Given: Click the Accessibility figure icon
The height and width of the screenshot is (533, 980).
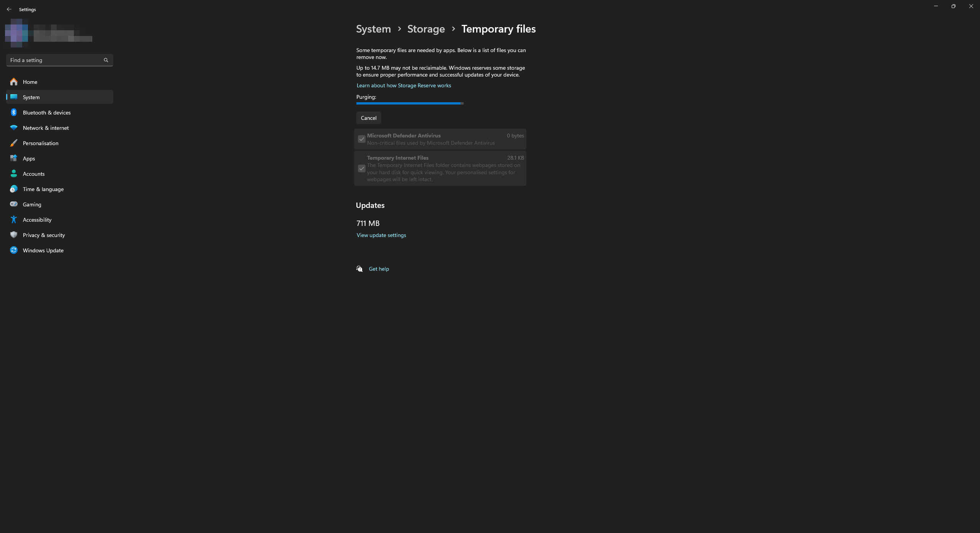Looking at the screenshot, I should [14, 219].
